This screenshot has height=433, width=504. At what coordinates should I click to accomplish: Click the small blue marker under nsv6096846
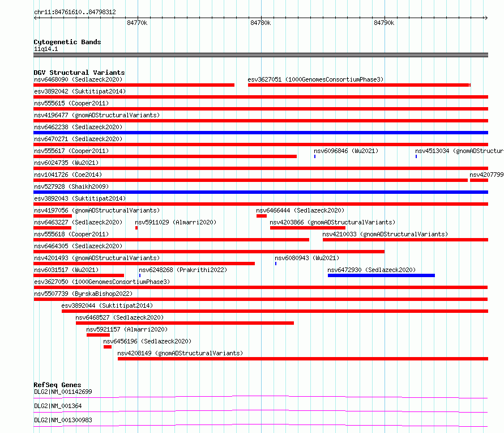point(315,156)
